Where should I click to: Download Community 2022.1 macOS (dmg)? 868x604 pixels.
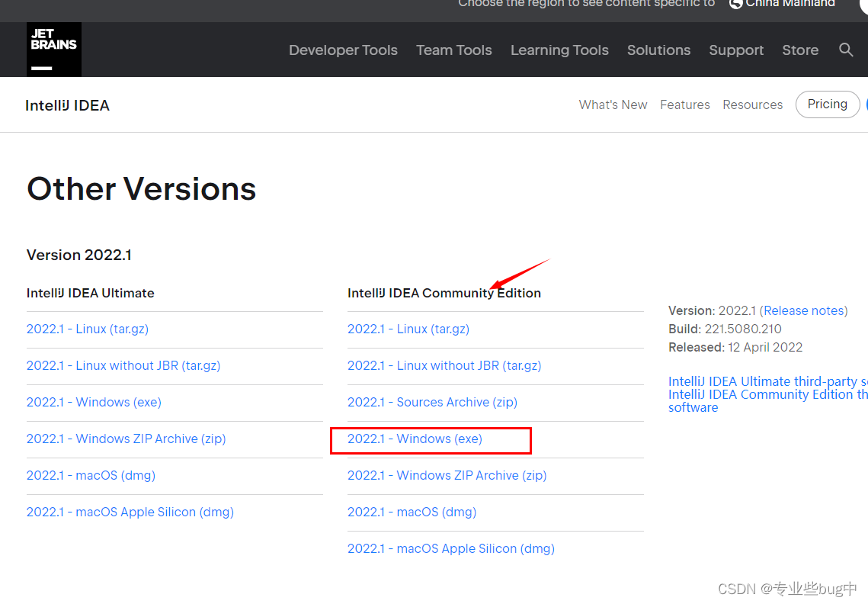pyautogui.click(x=412, y=512)
